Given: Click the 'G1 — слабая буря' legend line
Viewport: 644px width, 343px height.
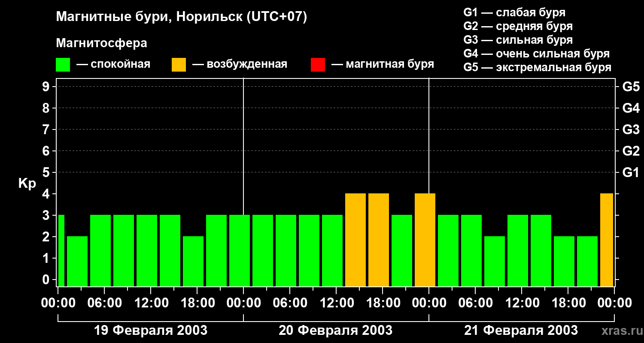Looking at the screenshot, I should 514,12.
